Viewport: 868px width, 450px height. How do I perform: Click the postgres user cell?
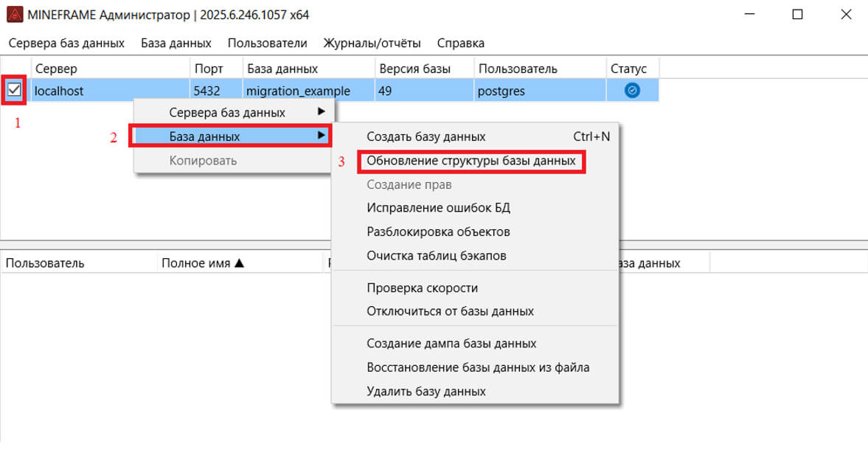click(540, 90)
